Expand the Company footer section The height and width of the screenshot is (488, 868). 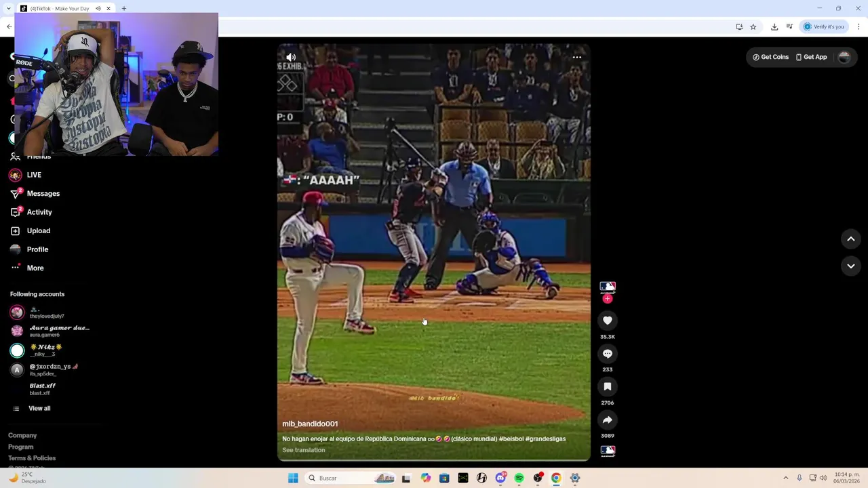point(22,436)
